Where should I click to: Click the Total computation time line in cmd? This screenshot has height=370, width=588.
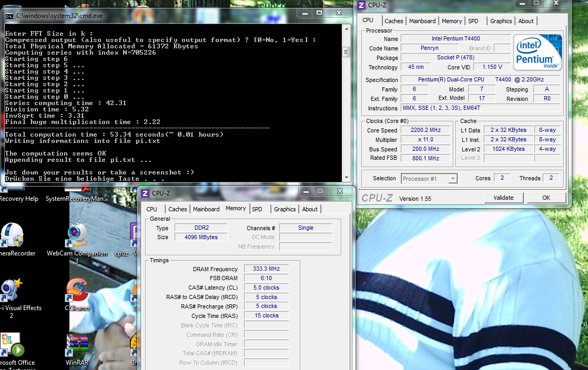coord(114,135)
